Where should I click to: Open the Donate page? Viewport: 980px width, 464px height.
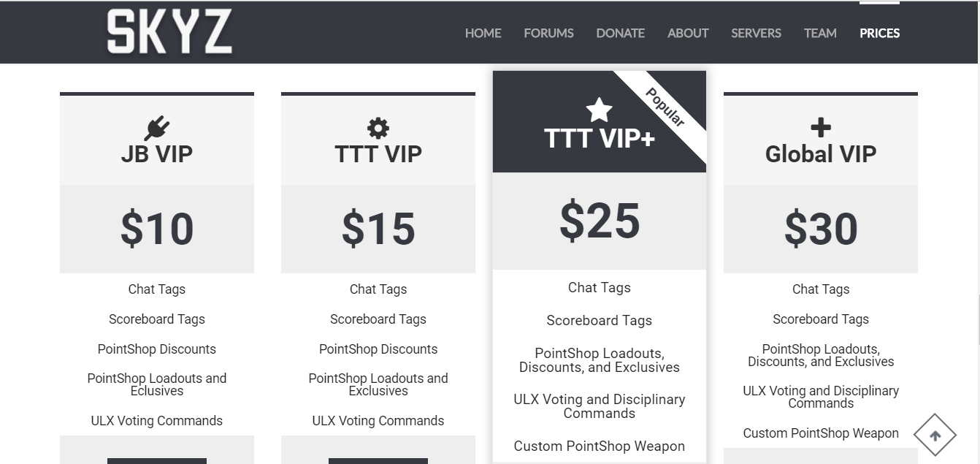pyautogui.click(x=620, y=33)
